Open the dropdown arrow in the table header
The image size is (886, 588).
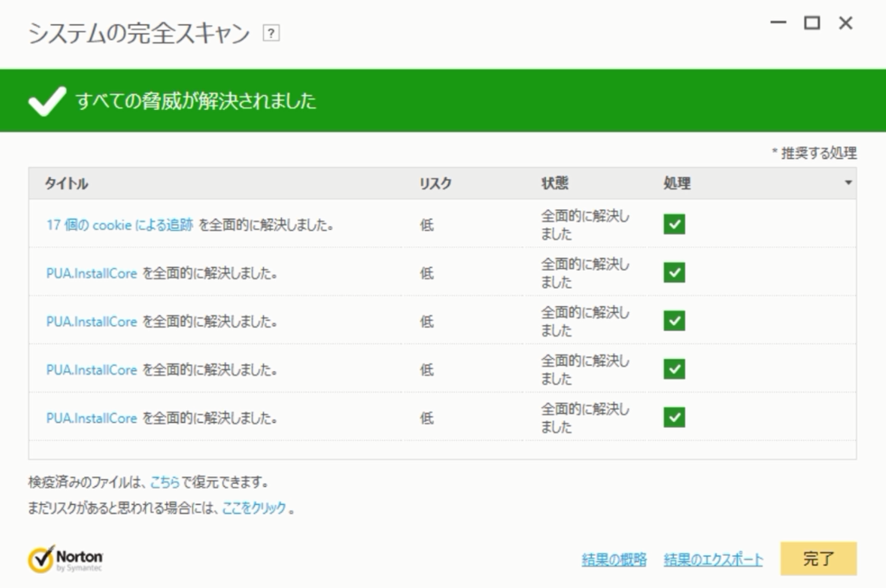pos(848,182)
